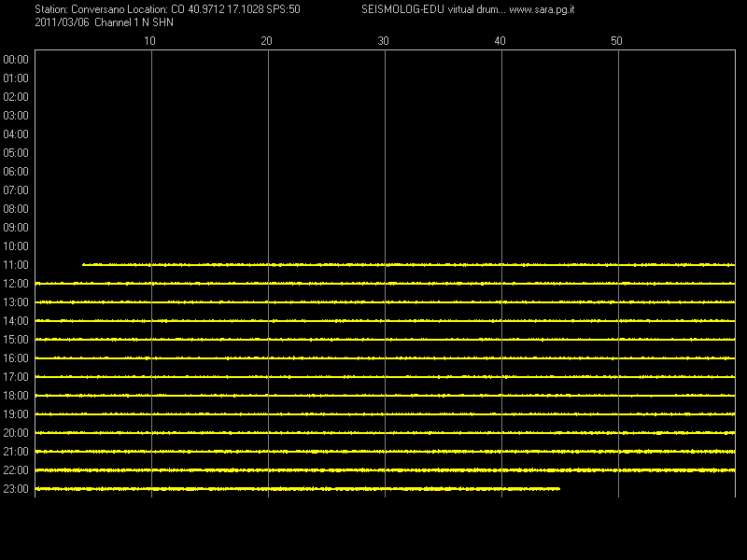747x560 pixels.
Task: Click the 20 minute axis label
Action: [x=266, y=41]
